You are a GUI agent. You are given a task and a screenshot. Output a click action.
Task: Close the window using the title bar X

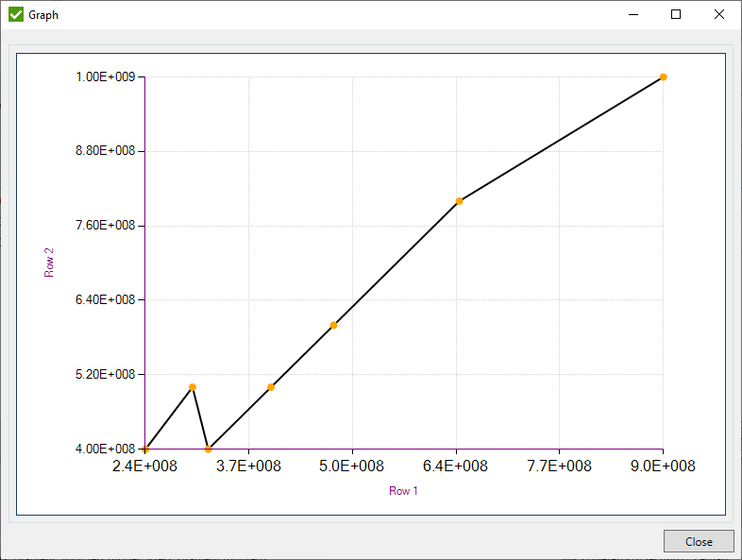719,15
